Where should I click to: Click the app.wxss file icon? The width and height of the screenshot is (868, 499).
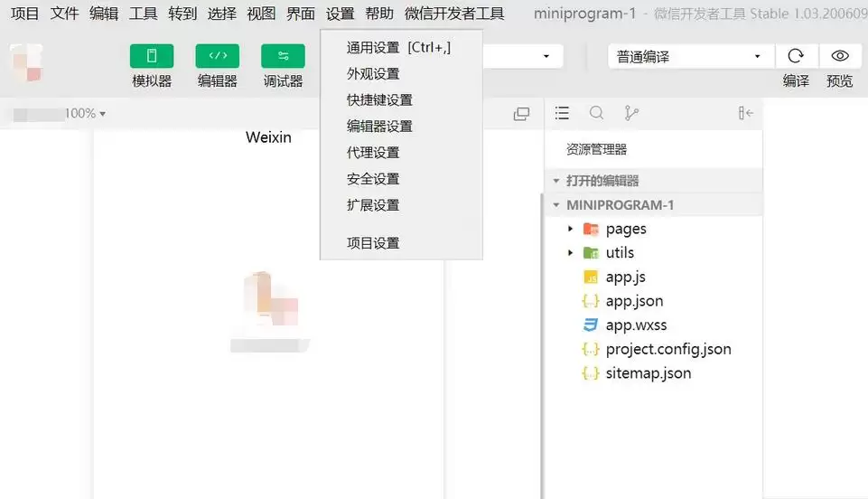(x=591, y=325)
